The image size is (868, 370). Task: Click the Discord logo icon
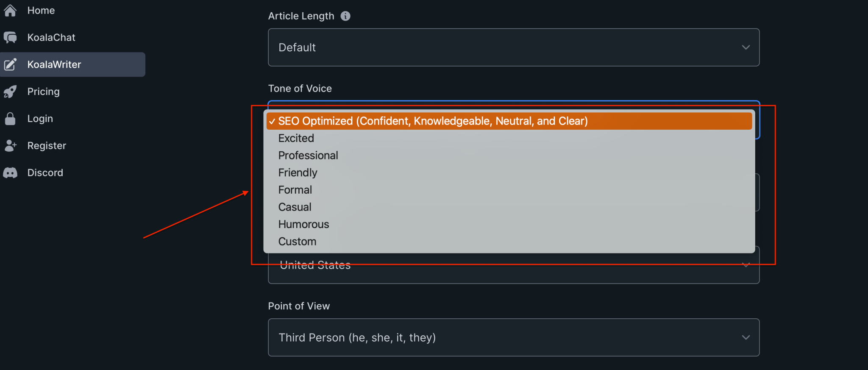(x=10, y=173)
